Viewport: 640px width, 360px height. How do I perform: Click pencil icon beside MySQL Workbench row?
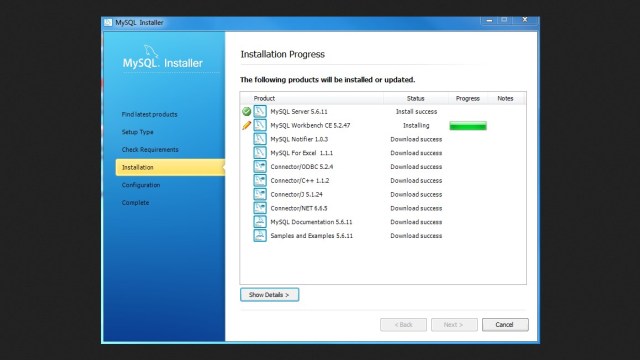pyautogui.click(x=247, y=125)
